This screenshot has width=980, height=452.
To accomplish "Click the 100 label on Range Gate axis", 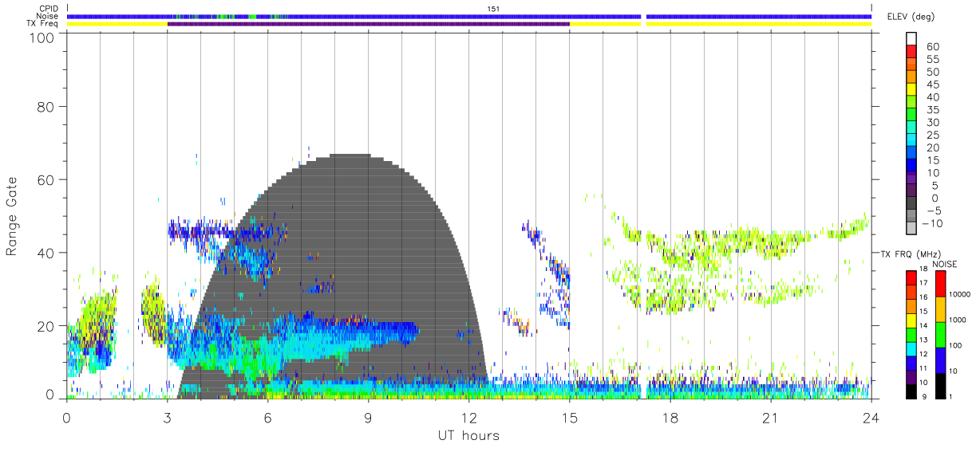I will [x=41, y=37].
